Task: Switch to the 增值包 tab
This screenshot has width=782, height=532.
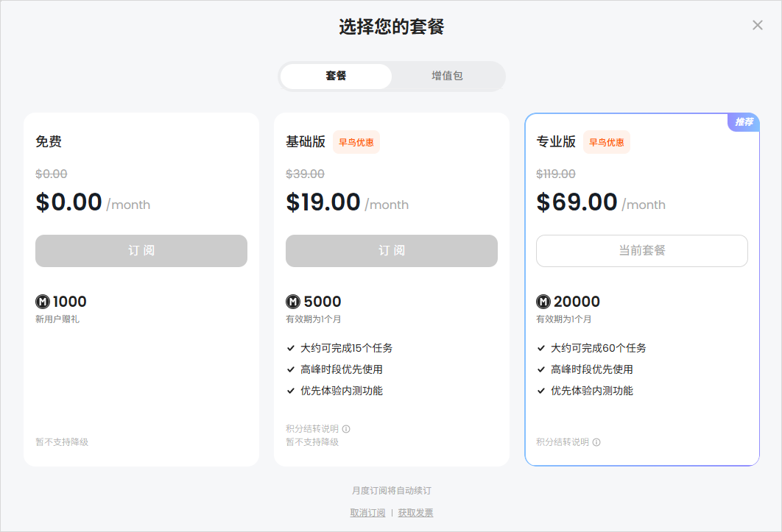Action: [448, 77]
